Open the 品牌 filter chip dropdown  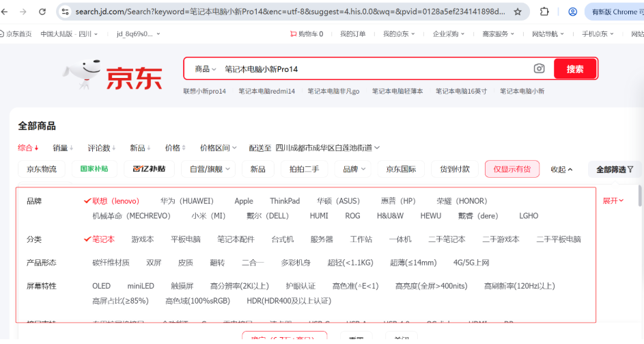354,169
